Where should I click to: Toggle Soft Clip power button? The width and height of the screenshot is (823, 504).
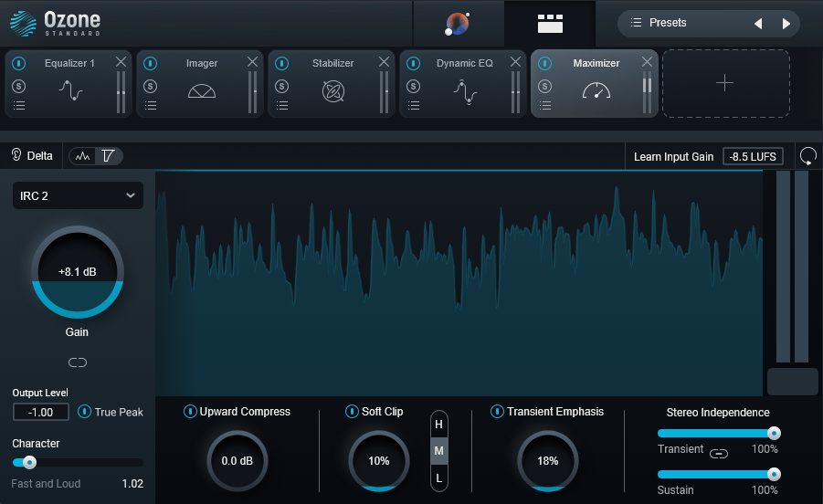click(x=352, y=412)
